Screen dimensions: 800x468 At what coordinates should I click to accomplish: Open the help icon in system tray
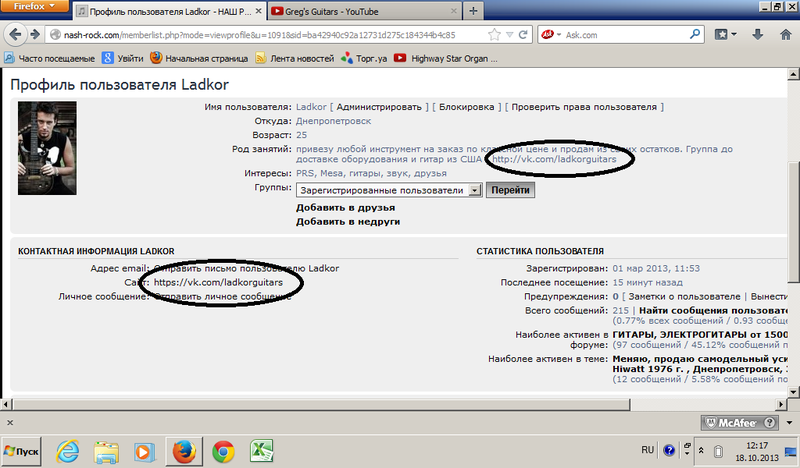pyautogui.click(x=669, y=450)
